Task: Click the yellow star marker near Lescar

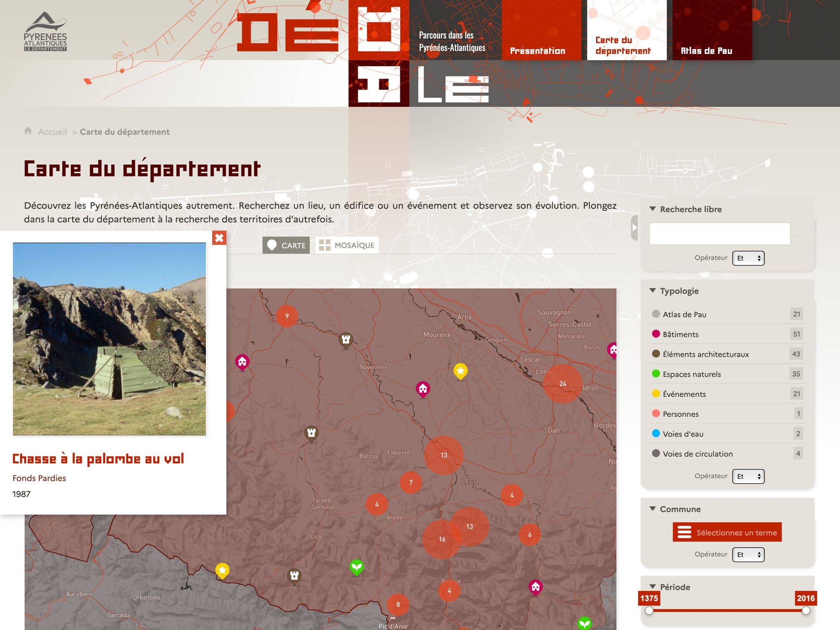Action: coord(460,370)
